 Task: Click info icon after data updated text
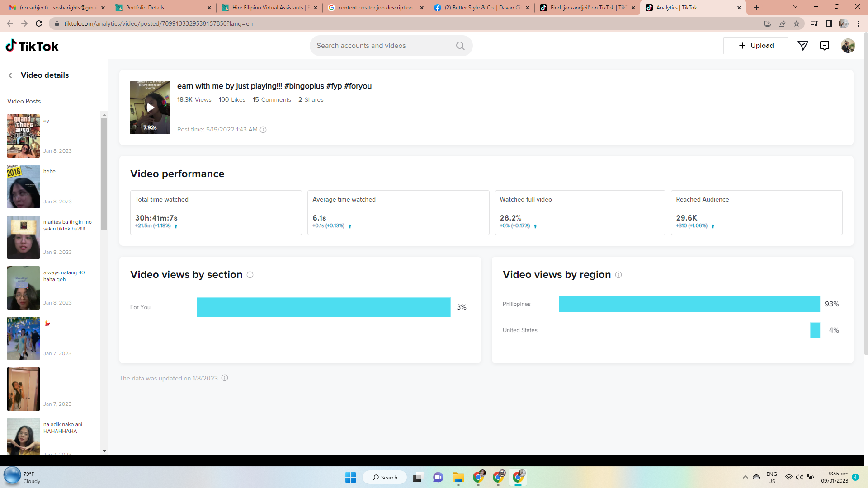point(225,378)
